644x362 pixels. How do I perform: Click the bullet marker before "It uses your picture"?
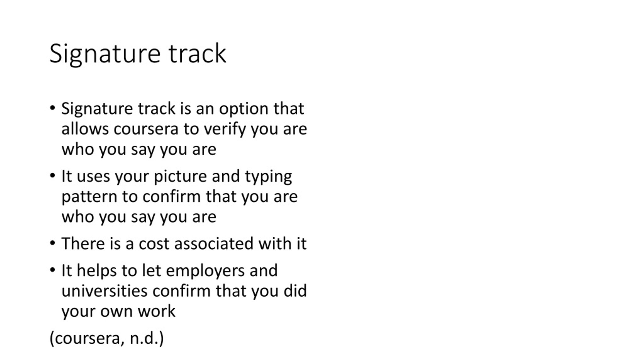pyautogui.click(x=52, y=176)
